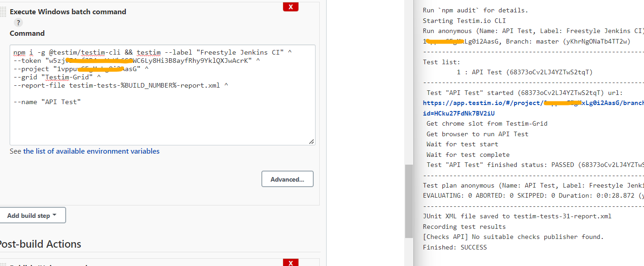This screenshot has height=266, width=644.
Task: Click the npm i -g @testim/testim-cli line
Action: pos(153,52)
